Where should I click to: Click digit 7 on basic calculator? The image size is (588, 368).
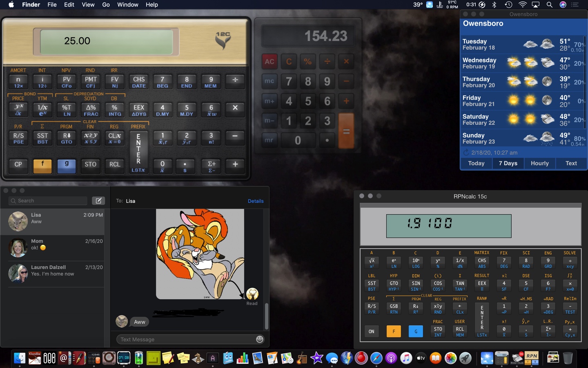click(289, 81)
